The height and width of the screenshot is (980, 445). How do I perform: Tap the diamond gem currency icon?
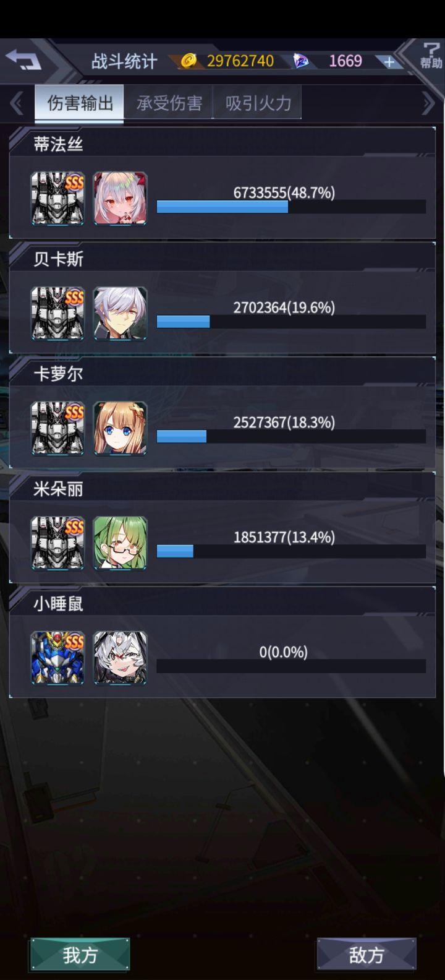click(300, 61)
